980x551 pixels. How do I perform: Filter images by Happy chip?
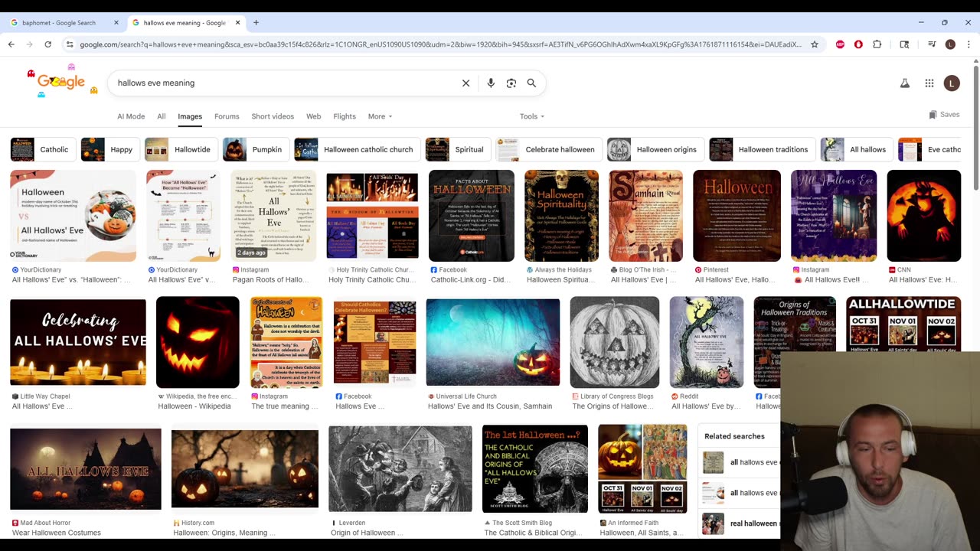point(110,149)
